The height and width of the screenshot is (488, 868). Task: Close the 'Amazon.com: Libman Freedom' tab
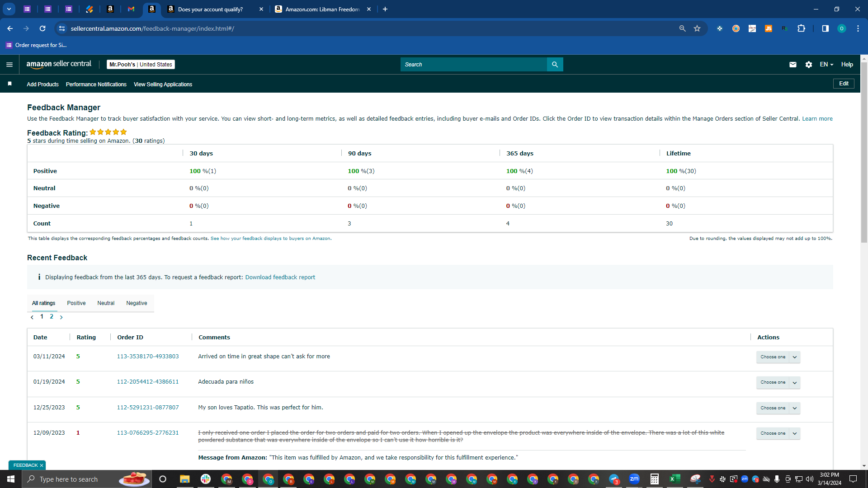point(368,9)
